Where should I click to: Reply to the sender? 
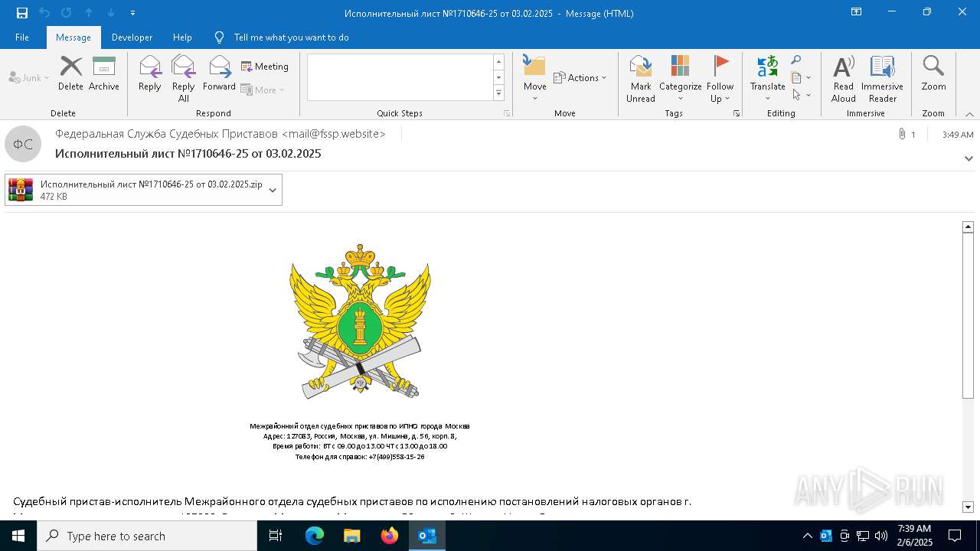tap(150, 73)
